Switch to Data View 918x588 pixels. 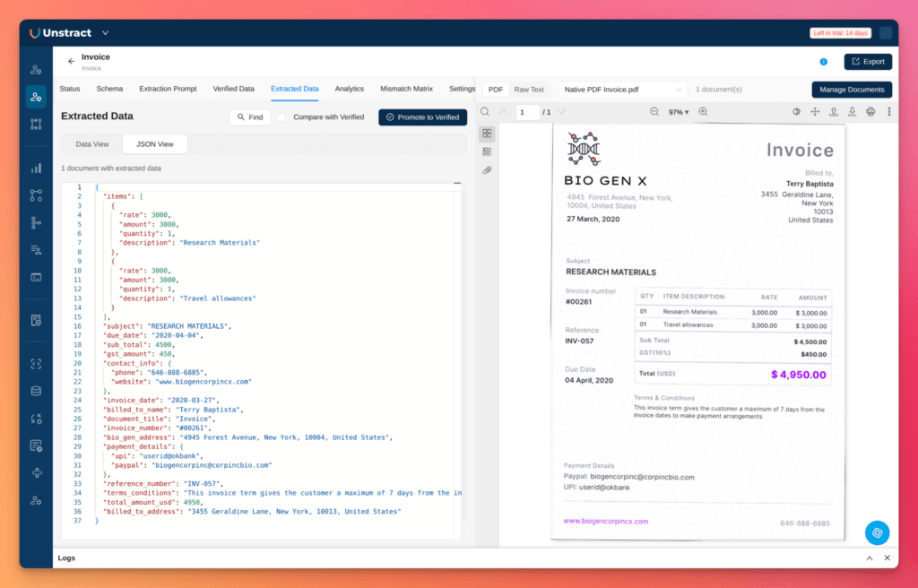tap(92, 144)
